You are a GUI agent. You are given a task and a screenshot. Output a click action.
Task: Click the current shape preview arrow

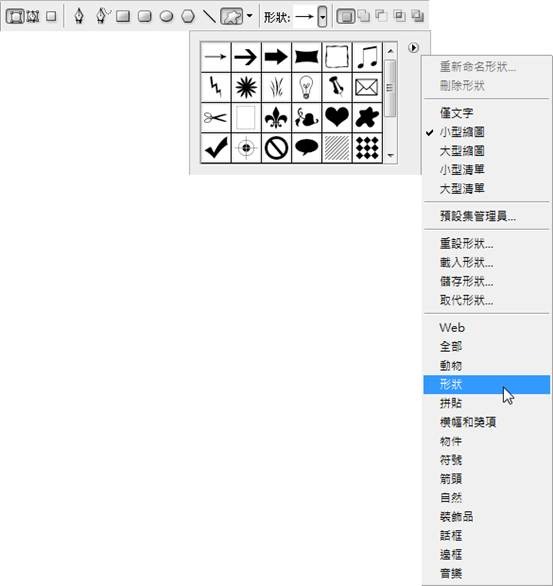(x=305, y=17)
